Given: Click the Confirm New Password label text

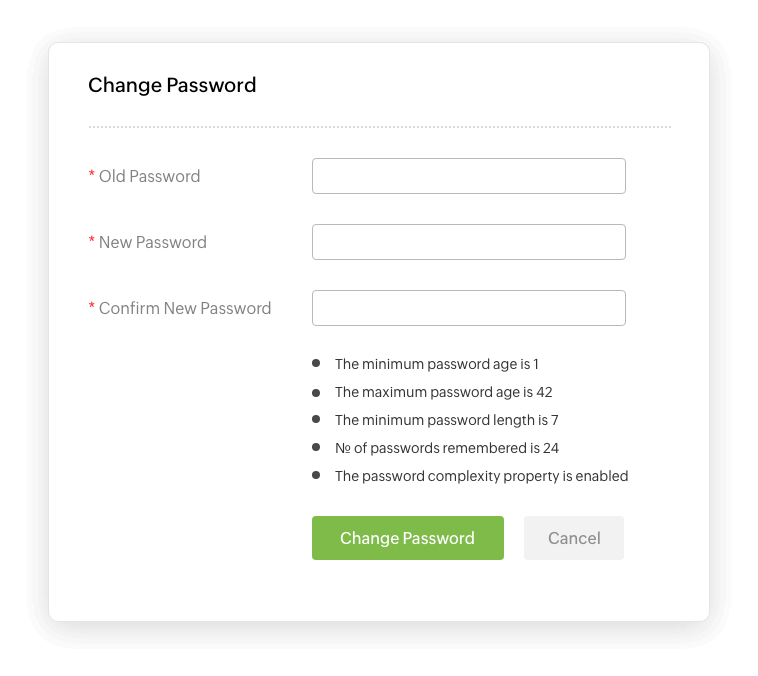Looking at the screenshot, I should [x=185, y=308].
